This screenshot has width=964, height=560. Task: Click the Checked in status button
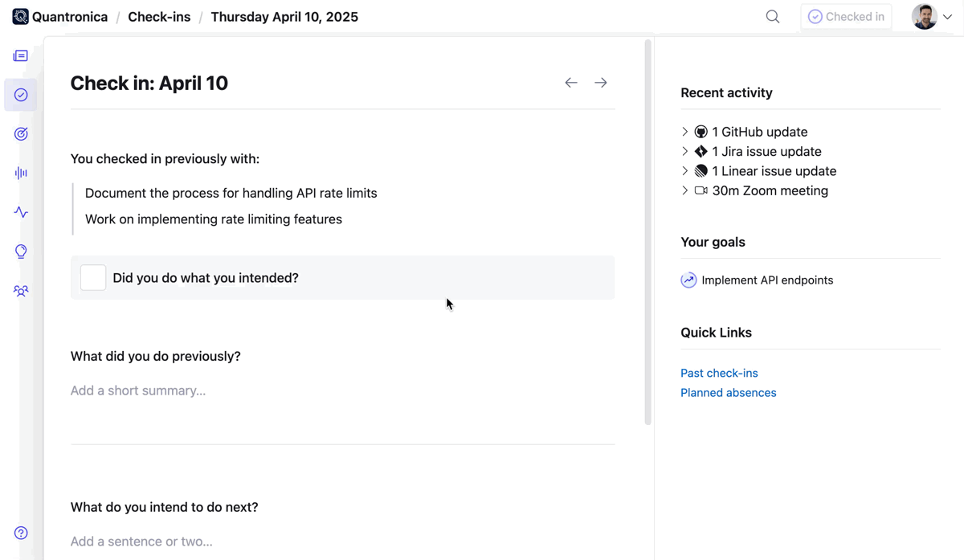(x=846, y=17)
